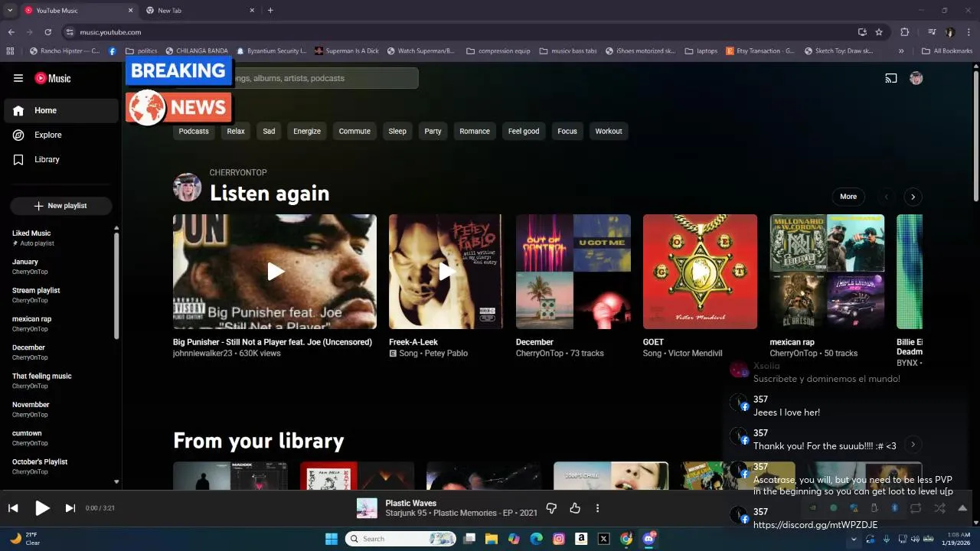This screenshot has width=980, height=551.
Task: Select the Energize mood chip
Action: click(x=307, y=131)
